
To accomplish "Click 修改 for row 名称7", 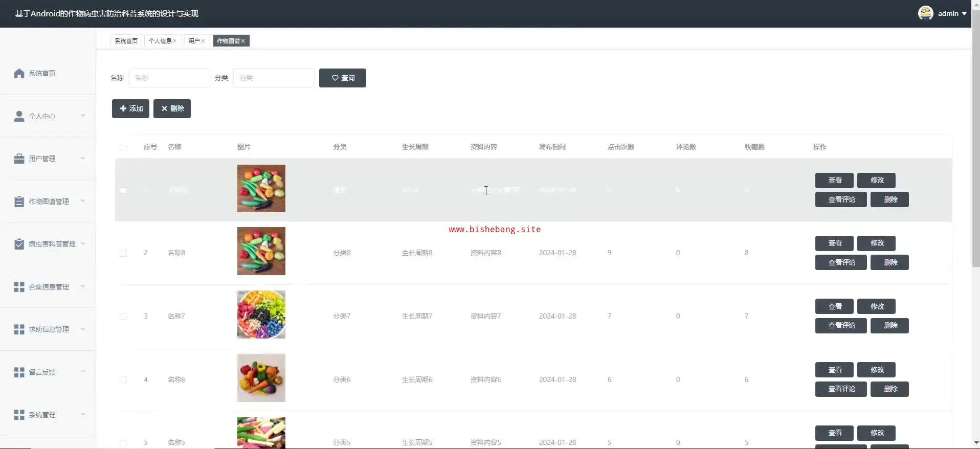I will (877, 306).
